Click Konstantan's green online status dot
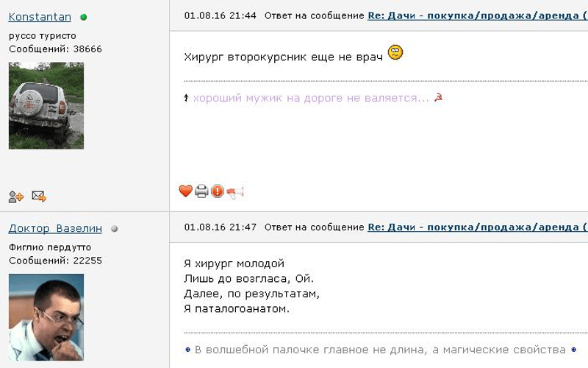Viewport: 588px width, 368px height. click(x=83, y=16)
